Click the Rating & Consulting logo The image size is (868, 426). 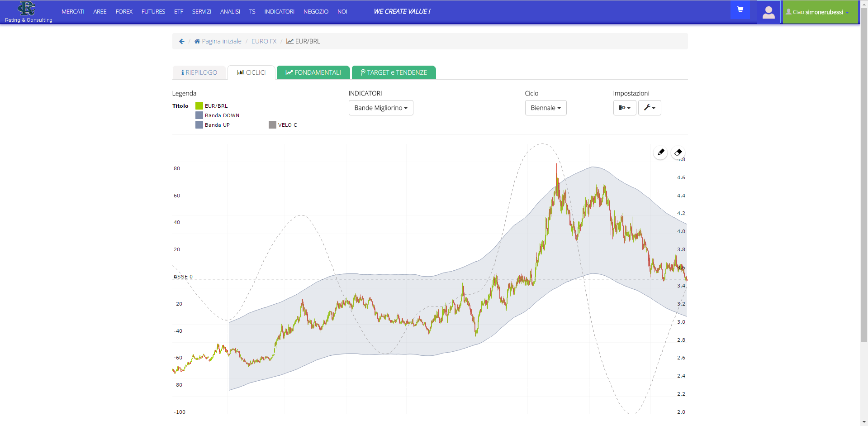[x=28, y=12]
